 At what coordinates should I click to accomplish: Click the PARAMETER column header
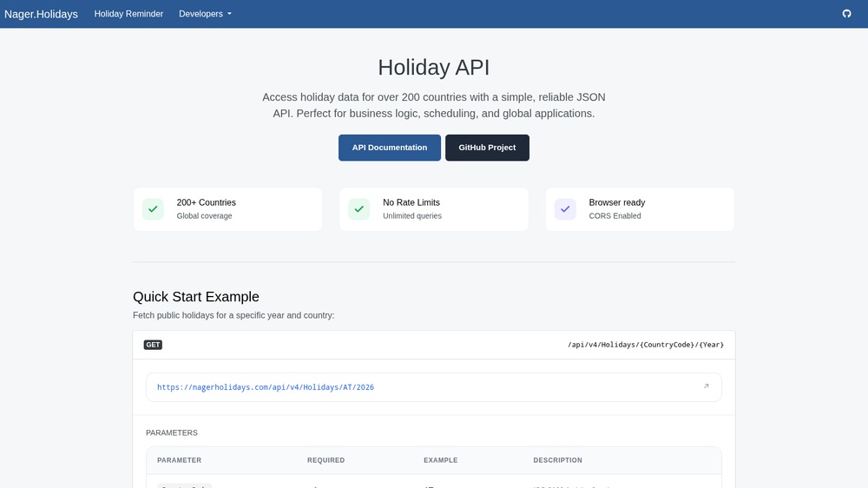pos(180,460)
